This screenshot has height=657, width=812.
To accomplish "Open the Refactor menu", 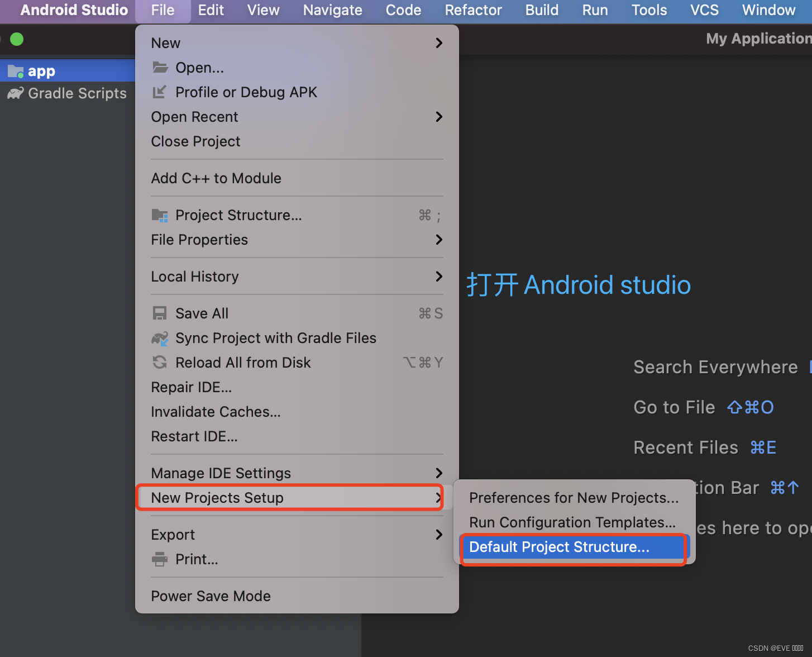I will (474, 10).
